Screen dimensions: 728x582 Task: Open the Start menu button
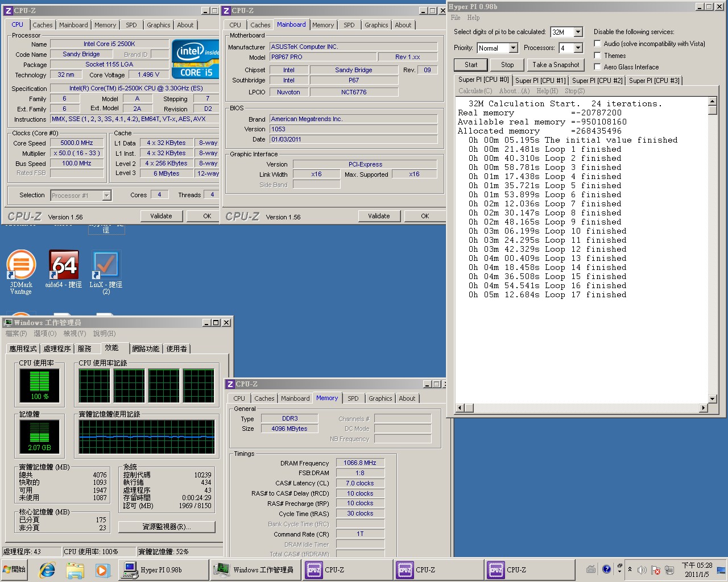click(x=15, y=569)
